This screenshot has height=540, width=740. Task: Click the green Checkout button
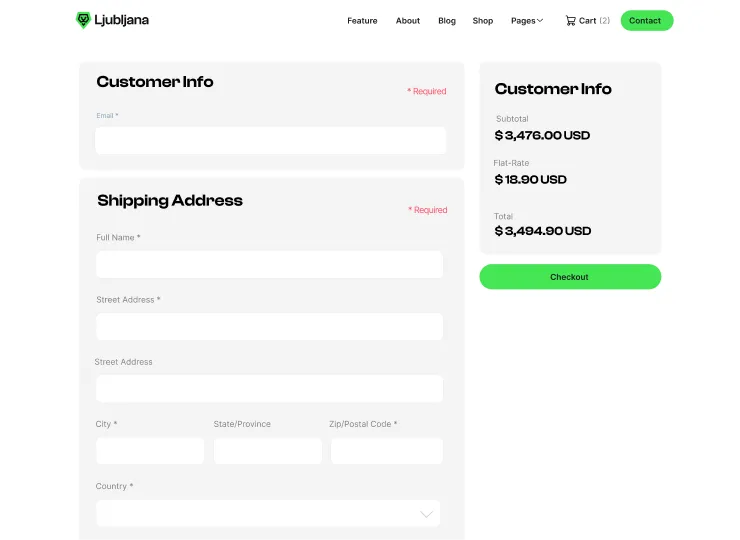(x=570, y=277)
